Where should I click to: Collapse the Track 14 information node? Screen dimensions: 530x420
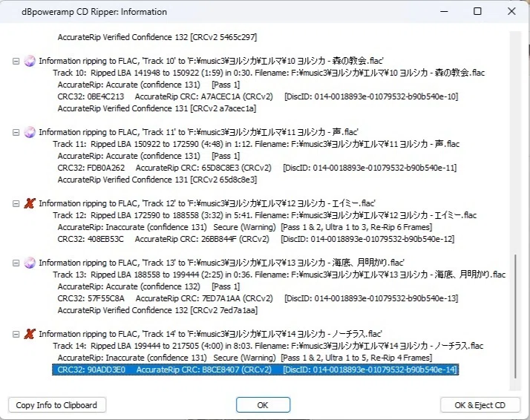[16, 334]
